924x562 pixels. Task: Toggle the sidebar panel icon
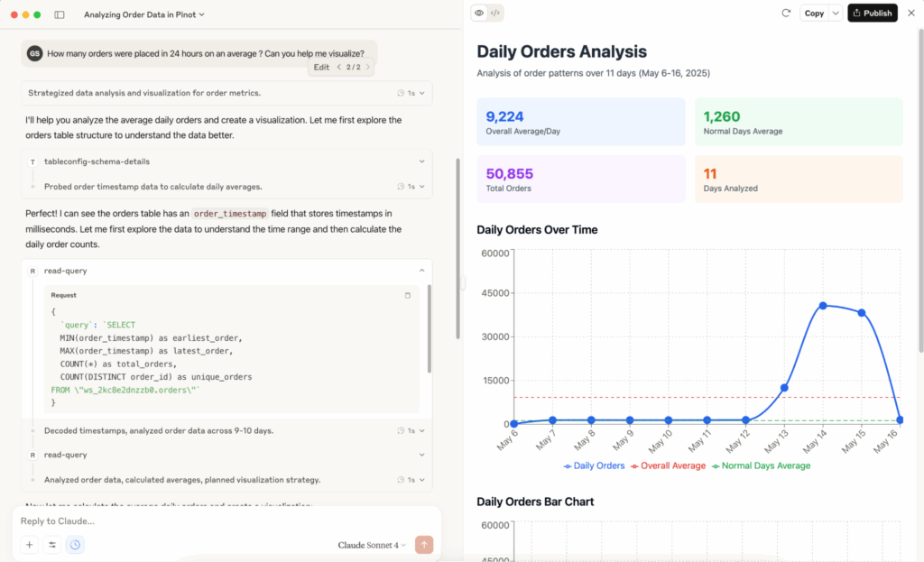(x=60, y=14)
